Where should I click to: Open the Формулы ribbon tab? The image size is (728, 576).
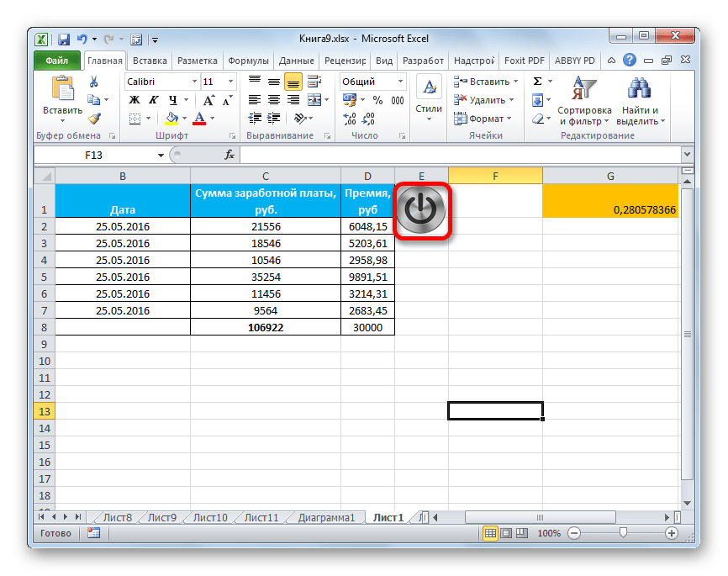pyautogui.click(x=248, y=61)
